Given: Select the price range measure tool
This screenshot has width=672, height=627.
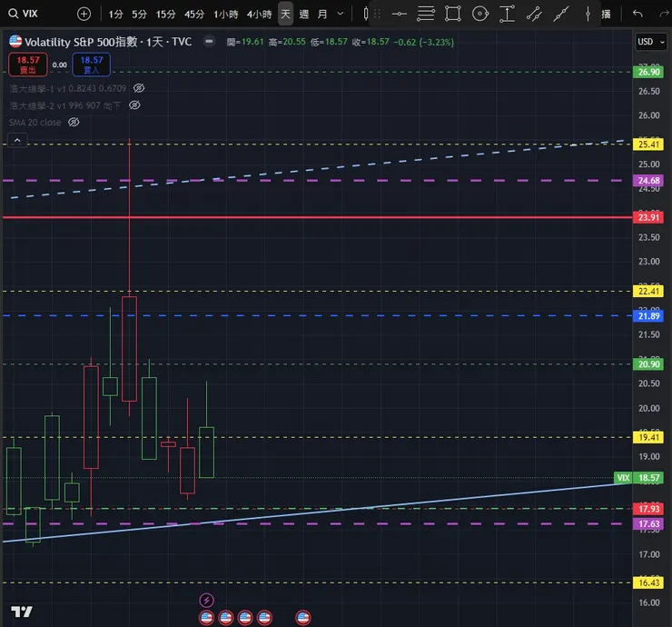Looking at the screenshot, I should [x=507, y=14].
